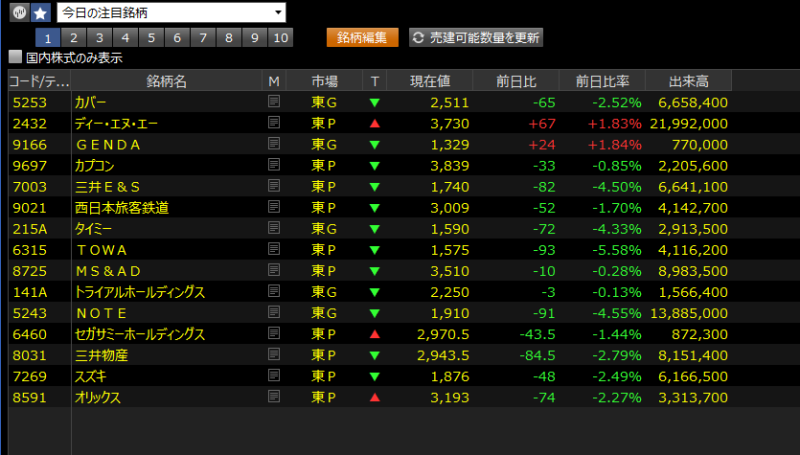Screen dimensions: 800x455
Task: Click volume value 13,885,000
Action: (x=689, y=313)
